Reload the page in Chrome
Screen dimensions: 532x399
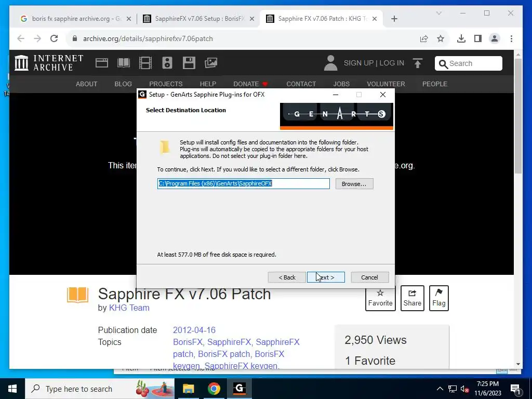[54, 38]
